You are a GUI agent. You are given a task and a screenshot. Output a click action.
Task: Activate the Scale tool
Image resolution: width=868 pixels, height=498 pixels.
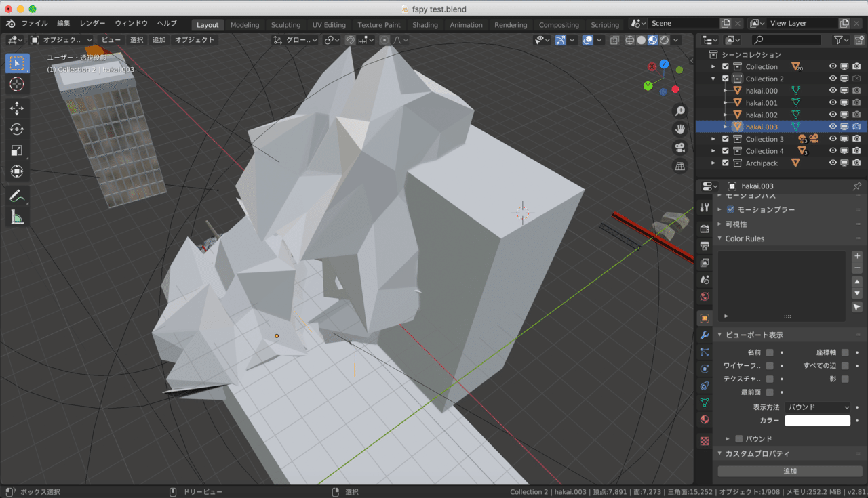[x=18, y=150]
